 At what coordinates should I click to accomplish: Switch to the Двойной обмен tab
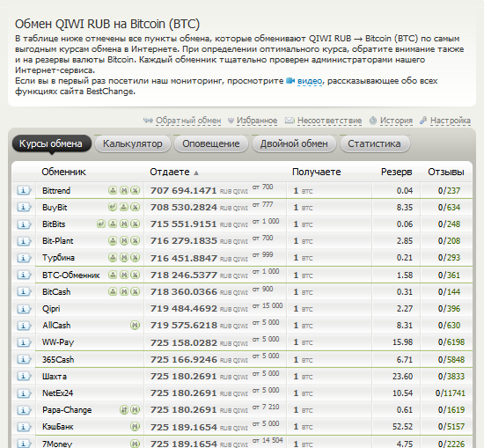tap(294, 143)
